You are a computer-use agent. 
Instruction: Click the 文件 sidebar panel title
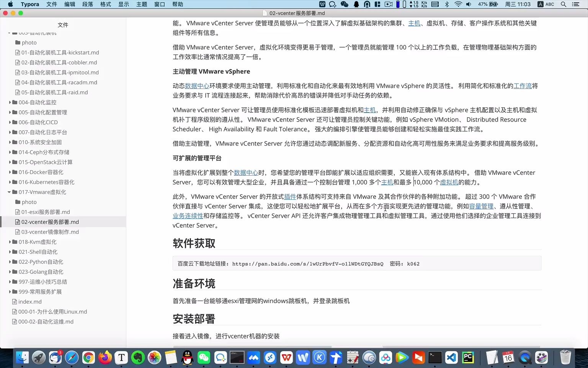[63, 25]
